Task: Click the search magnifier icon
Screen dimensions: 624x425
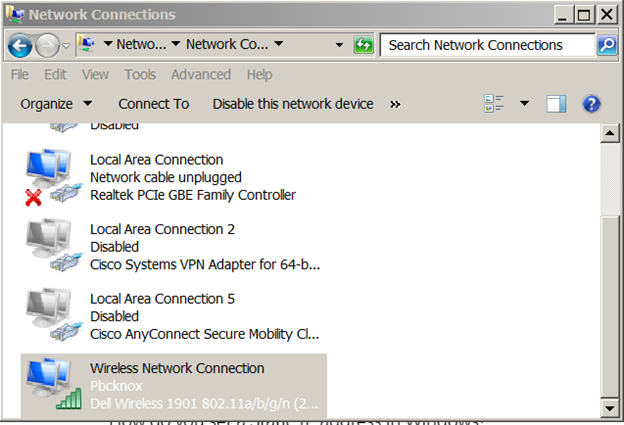Action: click(x=607, y=45)
